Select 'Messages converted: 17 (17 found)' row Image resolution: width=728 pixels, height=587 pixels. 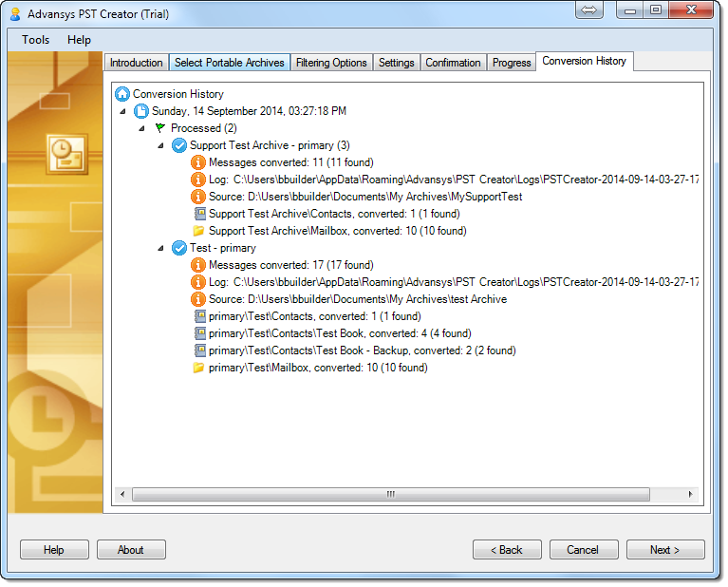point(291,265)
